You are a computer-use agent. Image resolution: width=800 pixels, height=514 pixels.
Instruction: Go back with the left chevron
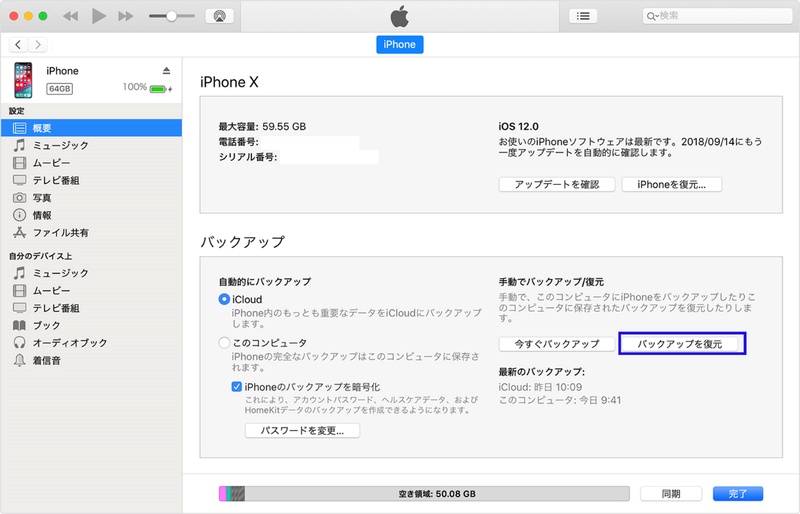click(x=18, y=44)
